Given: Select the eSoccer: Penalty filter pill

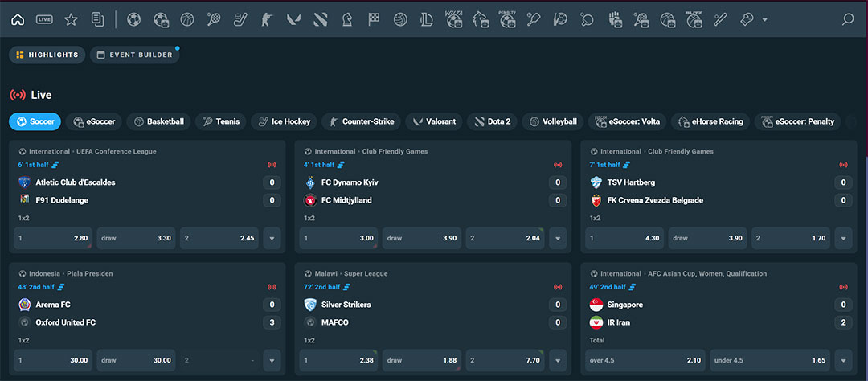Looking at the screenshot, I should click(x=798, y=121).
